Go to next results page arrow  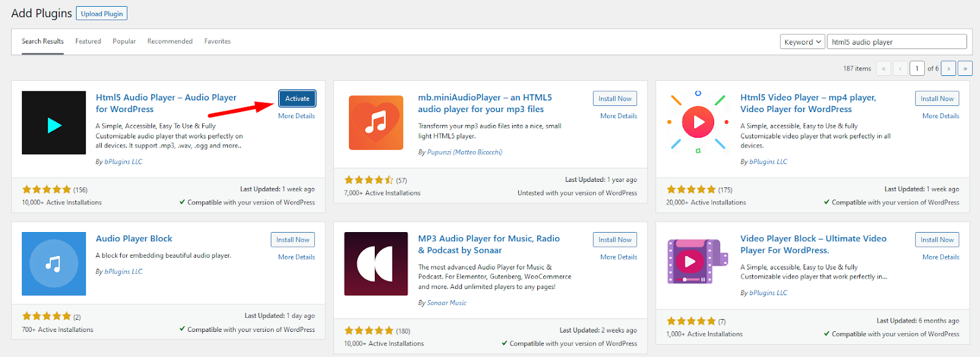click(x=948, y=69)
